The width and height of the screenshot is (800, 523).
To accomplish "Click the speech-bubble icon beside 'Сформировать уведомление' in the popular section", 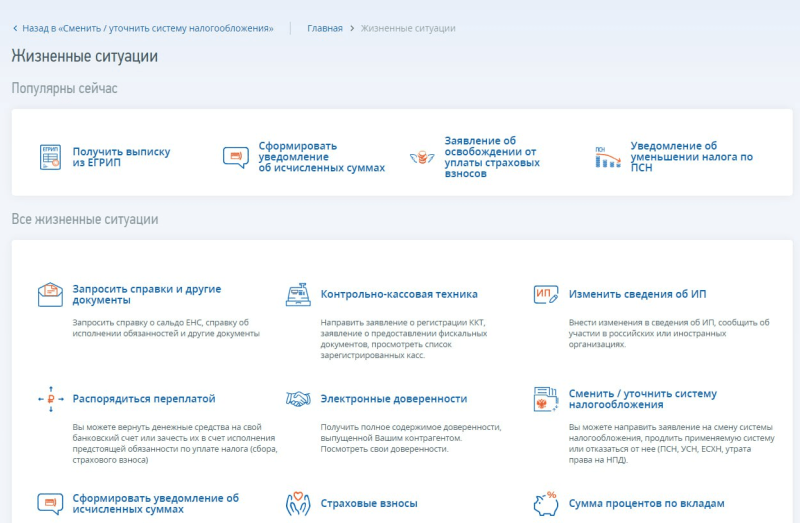I will point(236,157).
